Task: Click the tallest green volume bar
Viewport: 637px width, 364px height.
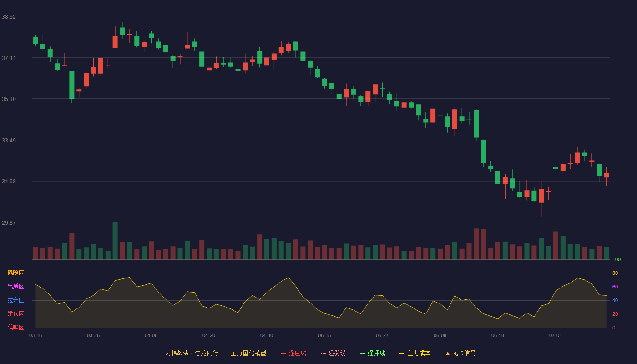Action: pyautogui.click(x=115, y=241)
